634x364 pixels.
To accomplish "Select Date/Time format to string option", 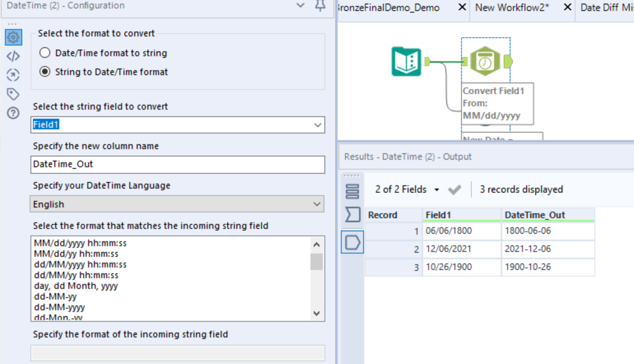I will click(x=45, y=53).
